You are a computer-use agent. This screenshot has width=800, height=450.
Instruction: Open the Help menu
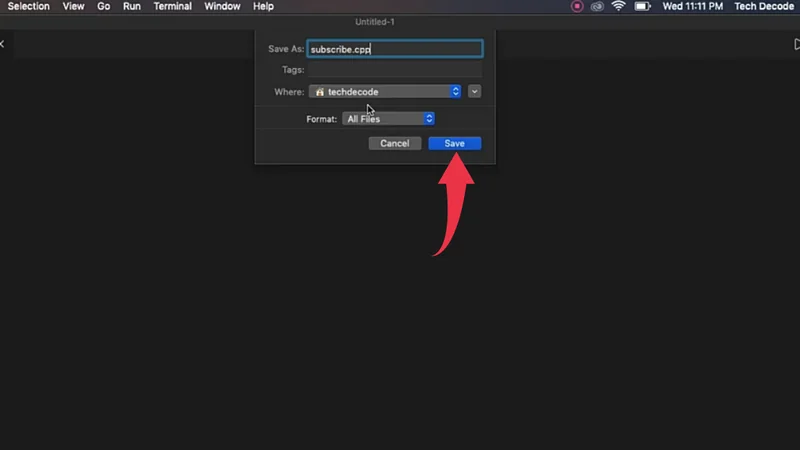[x=263, y=6]
